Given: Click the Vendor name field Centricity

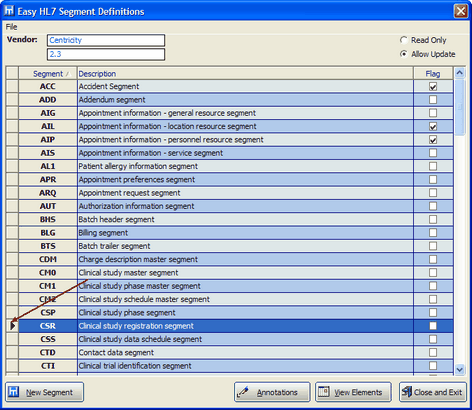Looking at the screenshot, I should click(x=106, y=40).
